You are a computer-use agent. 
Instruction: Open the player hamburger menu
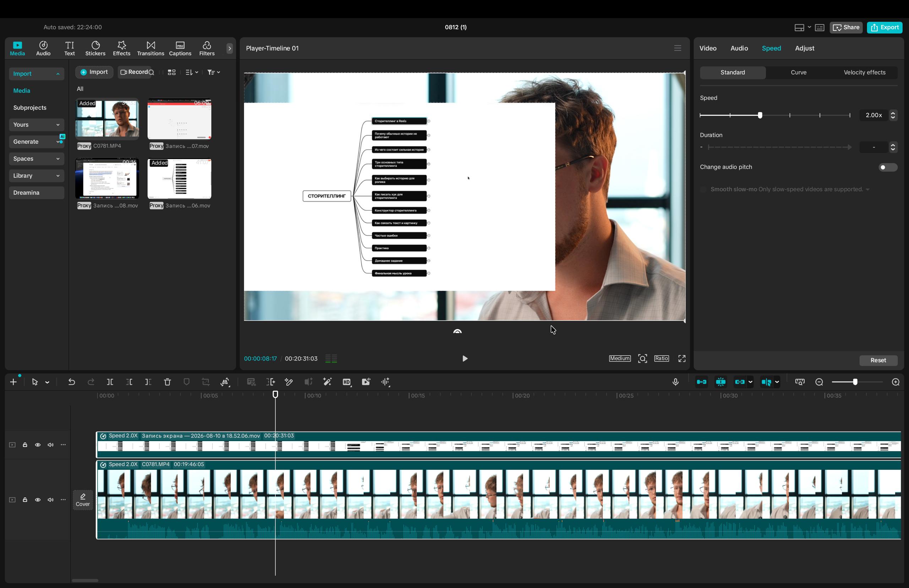677,48
